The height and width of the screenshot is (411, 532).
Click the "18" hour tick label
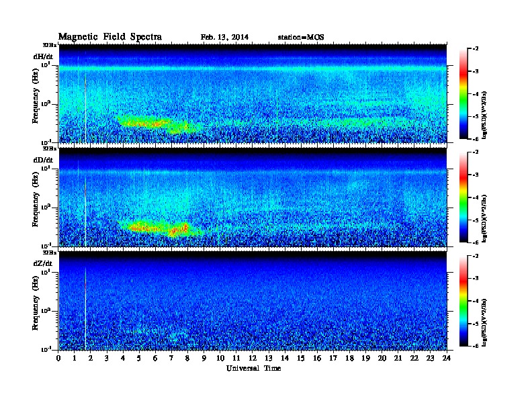coord(349,358)
